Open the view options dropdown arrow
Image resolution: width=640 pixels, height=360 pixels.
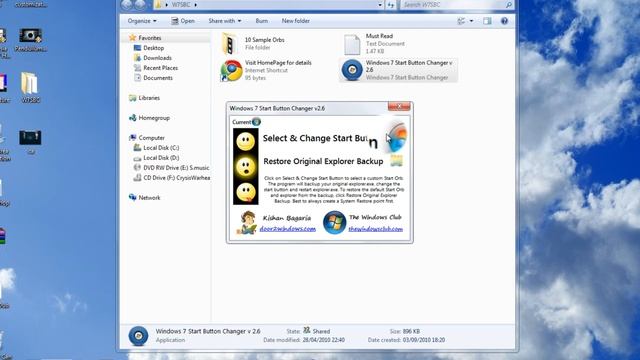pyautogui.click(x=471, y=21)
